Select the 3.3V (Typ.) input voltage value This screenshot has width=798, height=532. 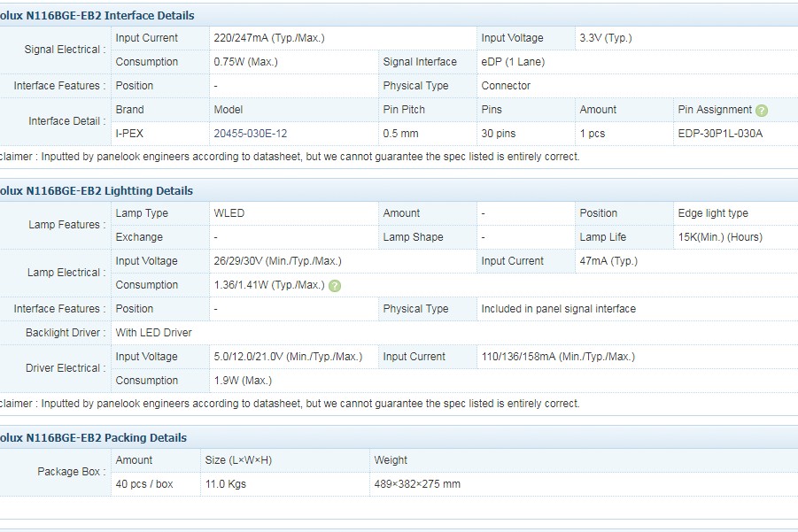(606, 38)
